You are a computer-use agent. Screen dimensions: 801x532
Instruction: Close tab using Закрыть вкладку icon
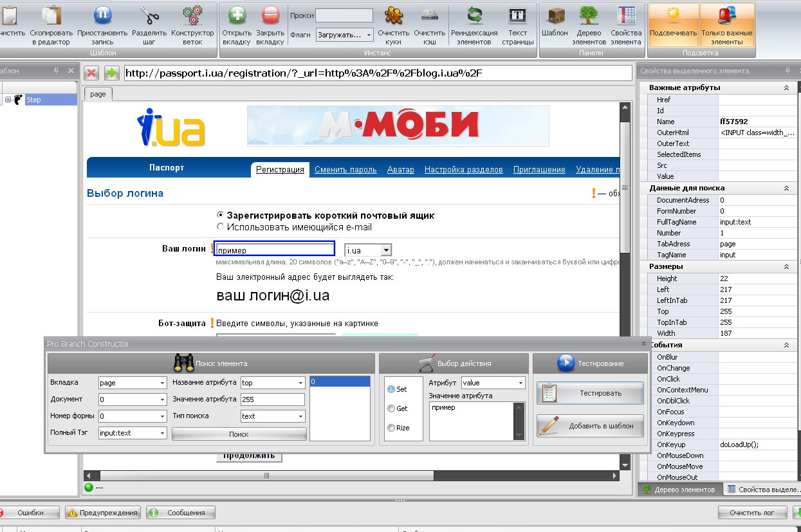270,15
